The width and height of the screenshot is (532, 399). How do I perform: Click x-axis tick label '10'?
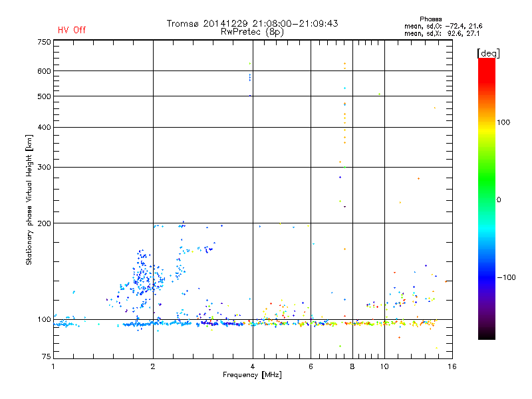[384, 366]
